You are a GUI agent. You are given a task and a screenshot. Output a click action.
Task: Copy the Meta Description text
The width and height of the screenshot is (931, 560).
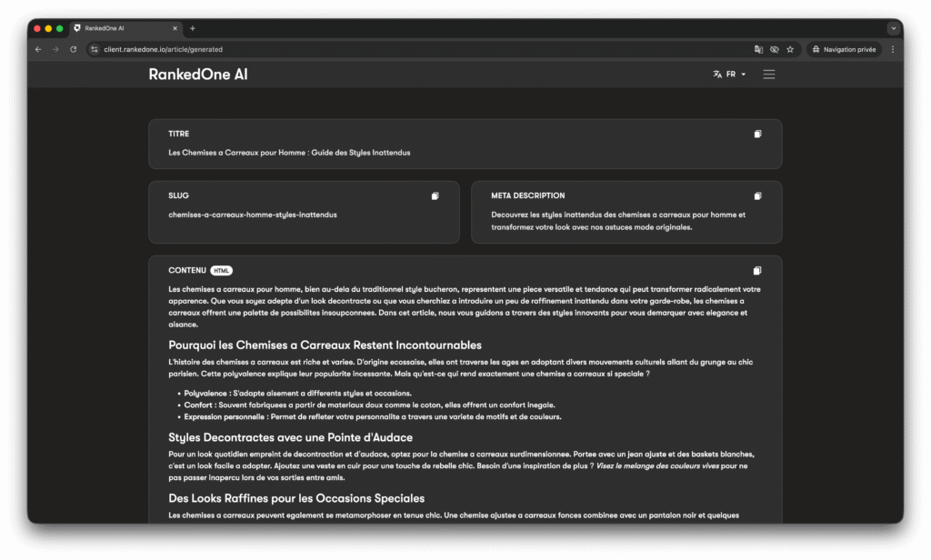757,195
